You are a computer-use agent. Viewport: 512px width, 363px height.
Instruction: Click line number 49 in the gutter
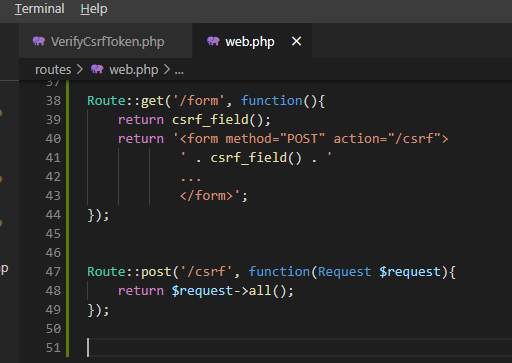click(x=53, y=310)
